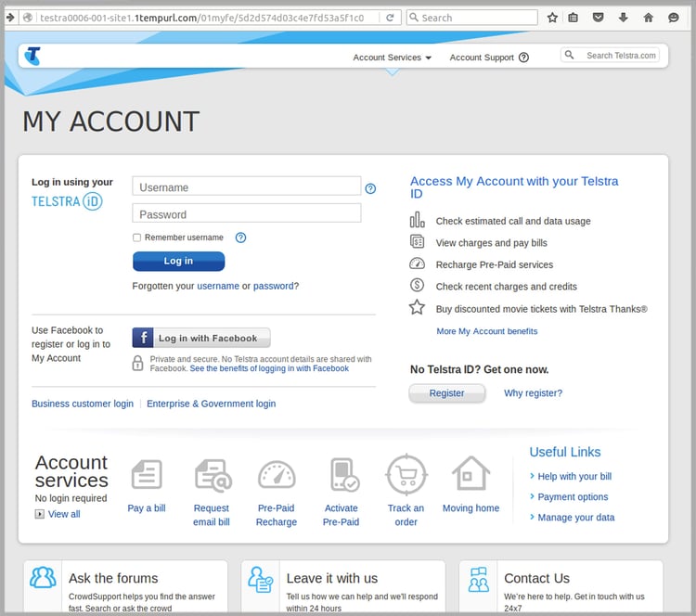Click the bar chart usage icon
This screenshot has width=696, height=616.
(417, 220)
